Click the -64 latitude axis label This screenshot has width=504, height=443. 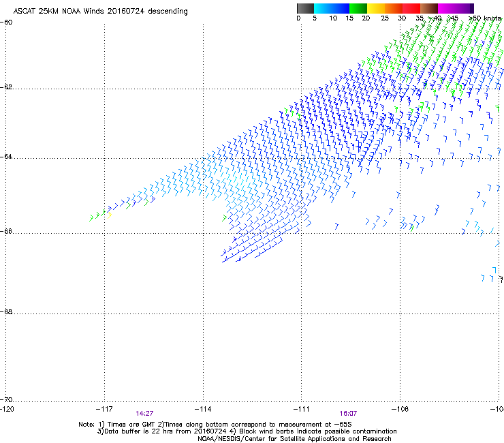(6, 157)
